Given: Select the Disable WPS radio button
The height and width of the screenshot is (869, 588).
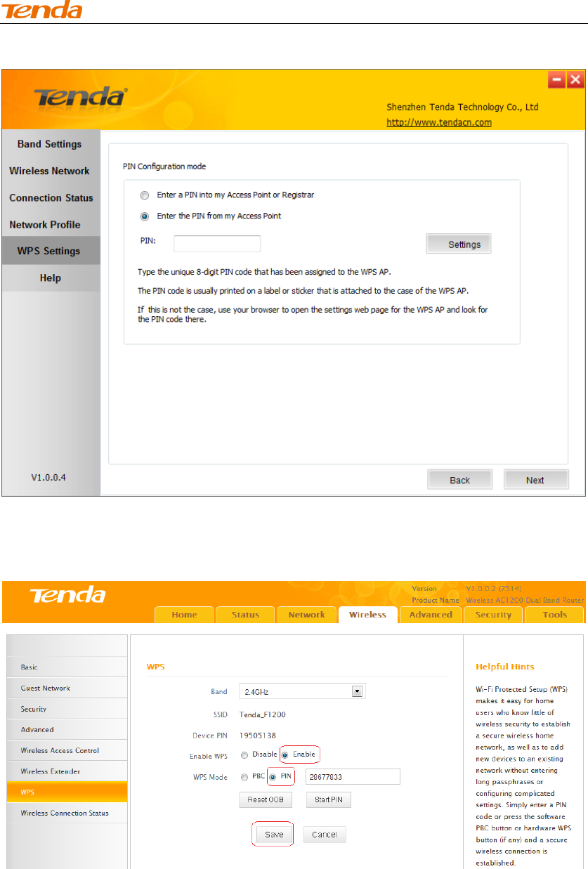Looking at the screenshot, I should click(x=244, y=755).
